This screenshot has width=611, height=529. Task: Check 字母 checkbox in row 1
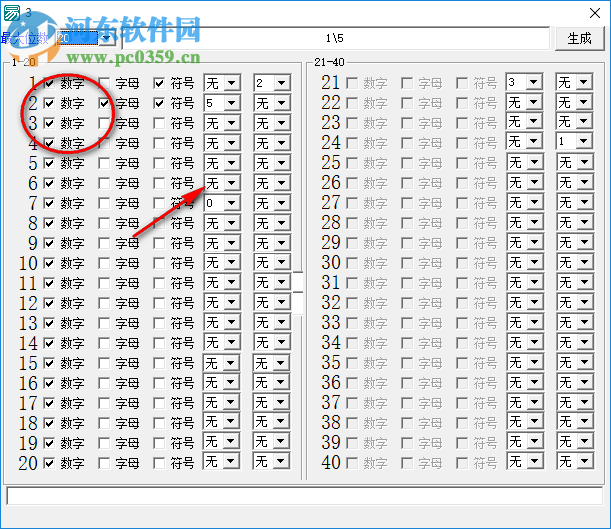click(104, 83)
